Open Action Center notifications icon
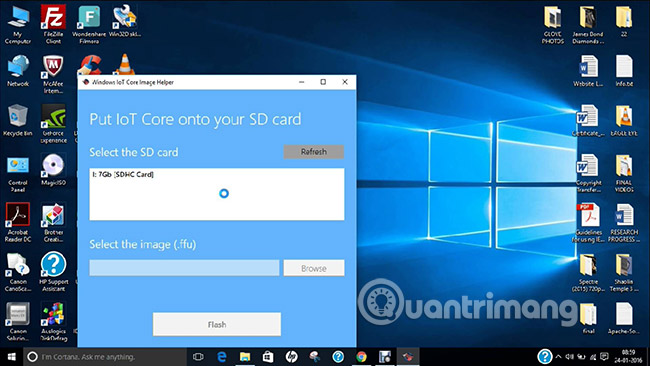The image size is (650, 366). click(604, 357)
